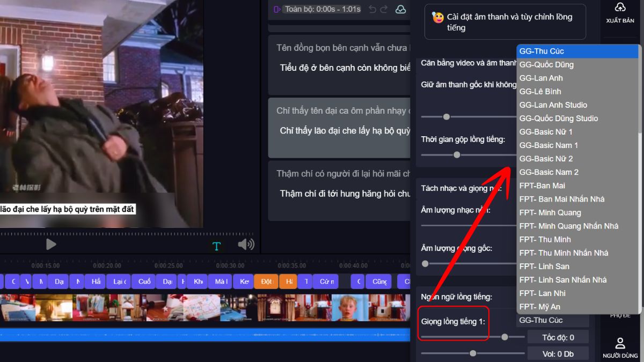Open the Người Dùng user panel

(x=620, y=348)
